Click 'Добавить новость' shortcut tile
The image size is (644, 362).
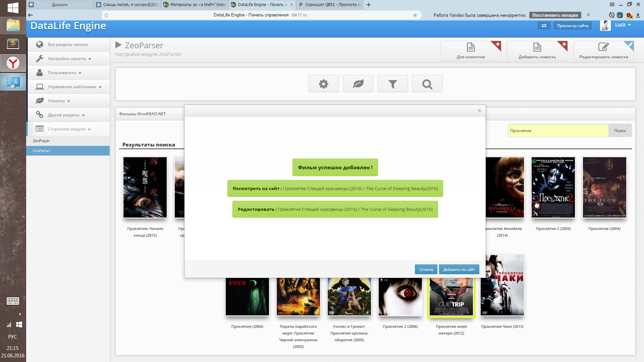coord(537,51)
